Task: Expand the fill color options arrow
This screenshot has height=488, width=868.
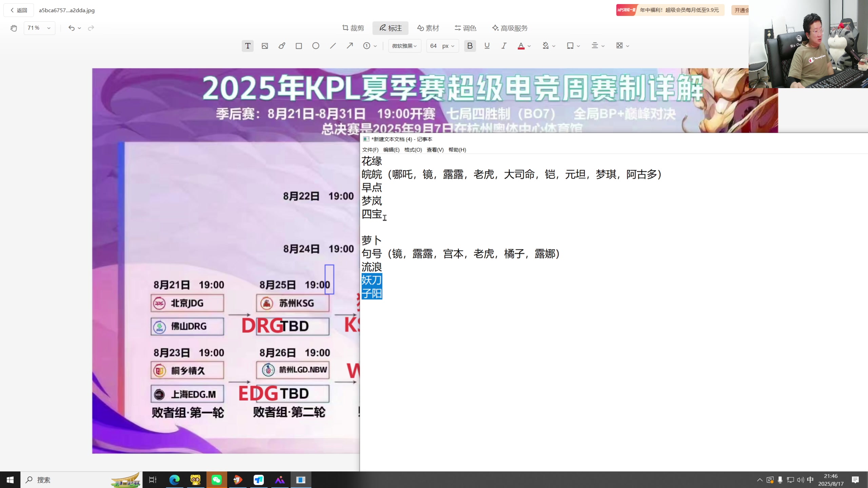Action: tap(554, 46)
